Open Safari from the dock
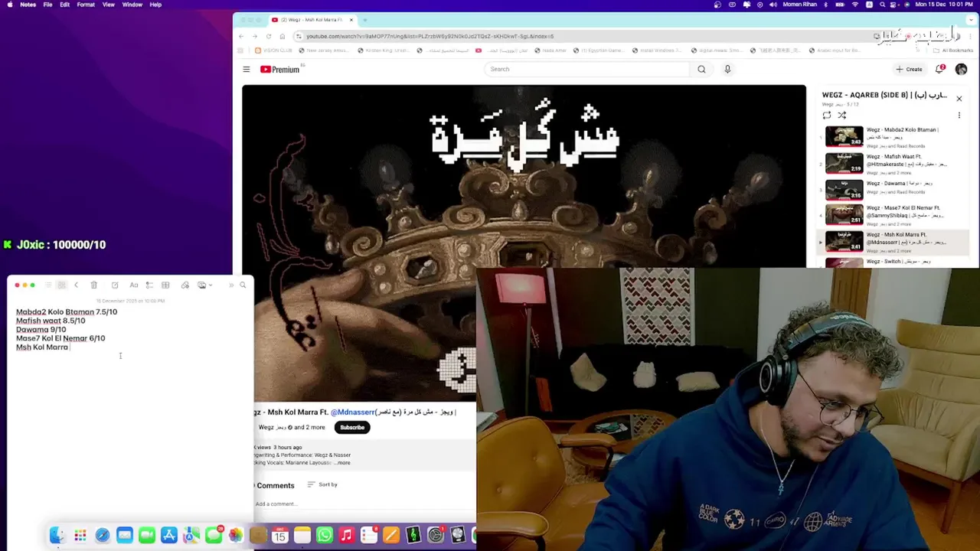Screen dimensions: 980x551 (102, 535)
